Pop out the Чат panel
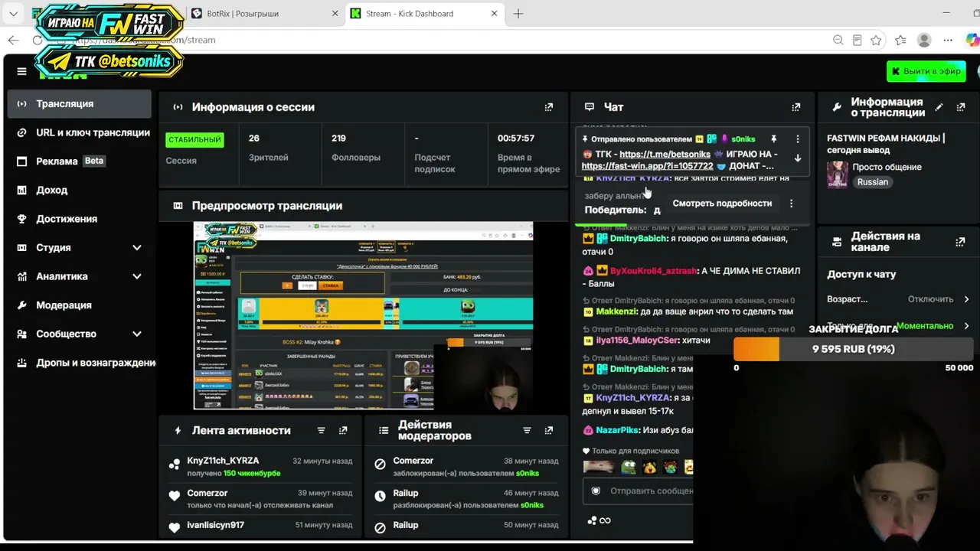The height and width of the screenshot is (551, 980). pyautogui.click(x=796, y=107)
